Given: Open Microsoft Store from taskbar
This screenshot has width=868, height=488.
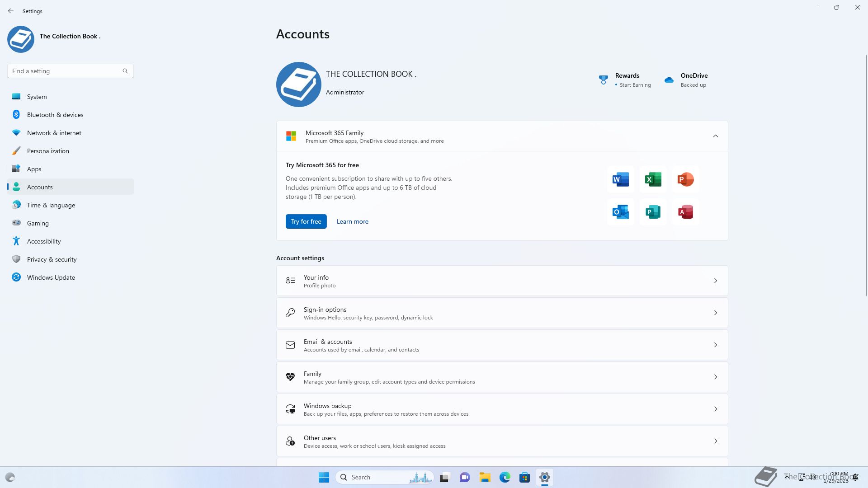Looking at the screenshot, I should click(x=524, y=477).
